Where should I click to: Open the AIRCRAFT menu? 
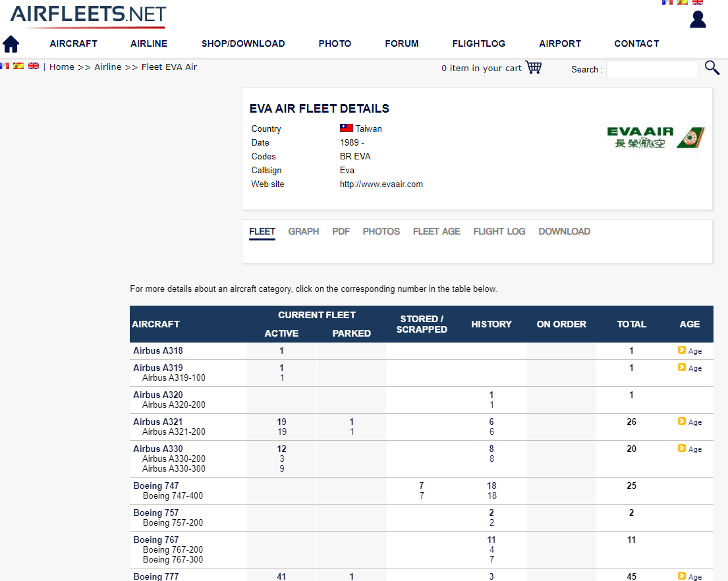point(73,43)
